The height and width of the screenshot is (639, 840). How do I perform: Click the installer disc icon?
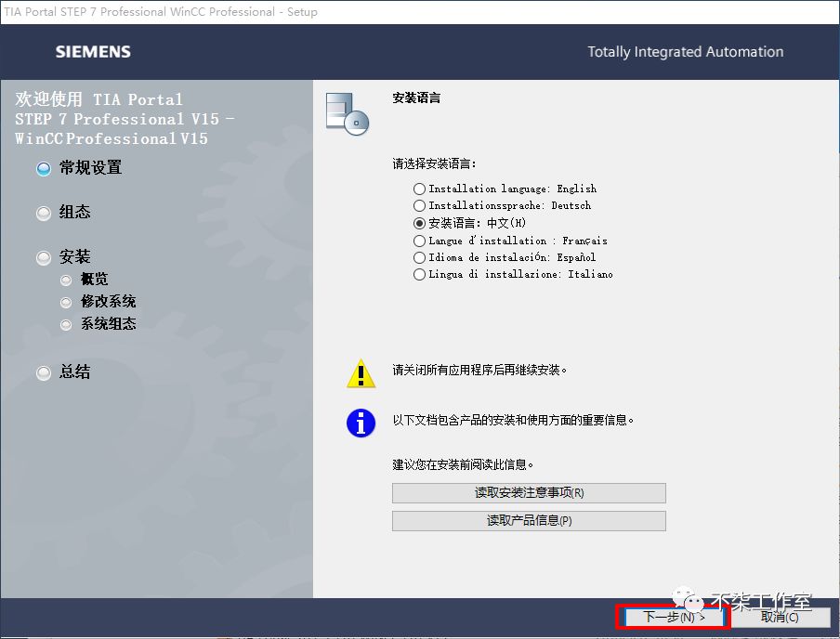tap(348, 113)
